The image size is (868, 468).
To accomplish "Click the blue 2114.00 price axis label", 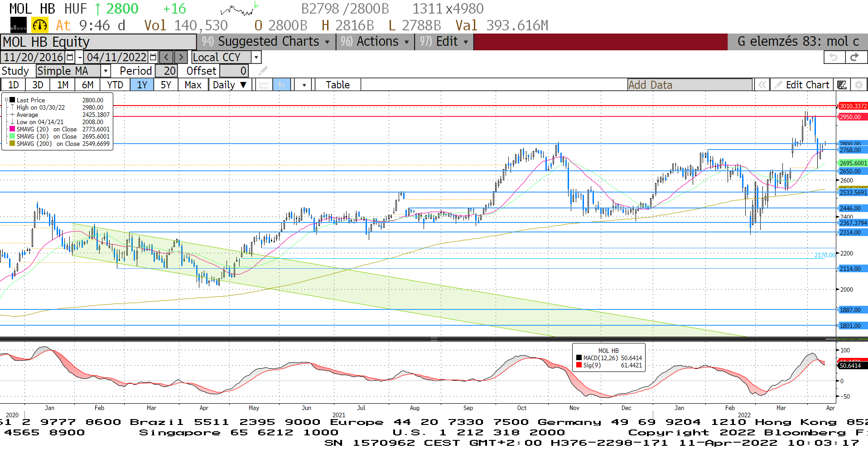I will click(853, 269).
